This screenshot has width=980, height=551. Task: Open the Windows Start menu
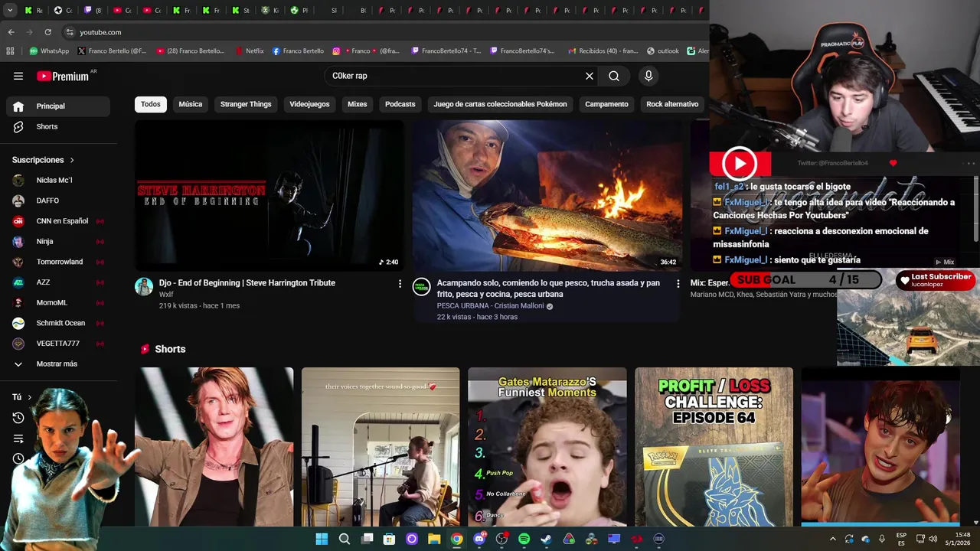(x=322, y=540)
